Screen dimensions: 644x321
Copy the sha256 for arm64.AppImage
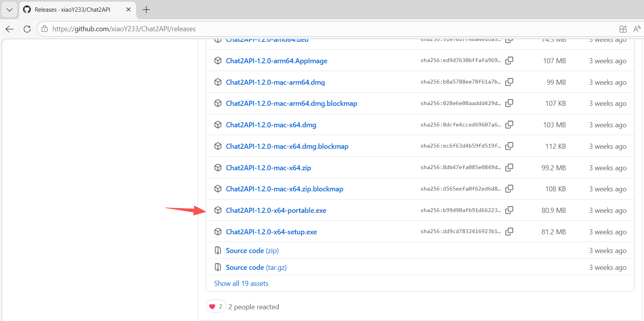(x=509, y=61)
